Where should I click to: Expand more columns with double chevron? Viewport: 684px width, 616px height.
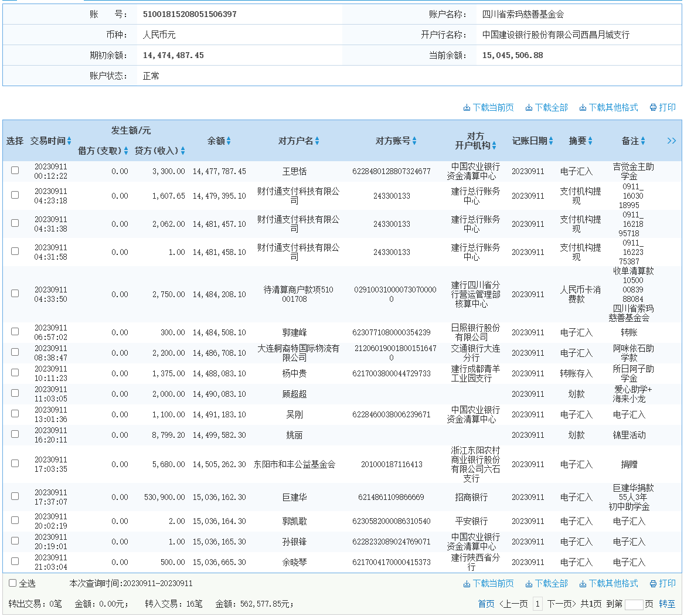coord(671,141)
